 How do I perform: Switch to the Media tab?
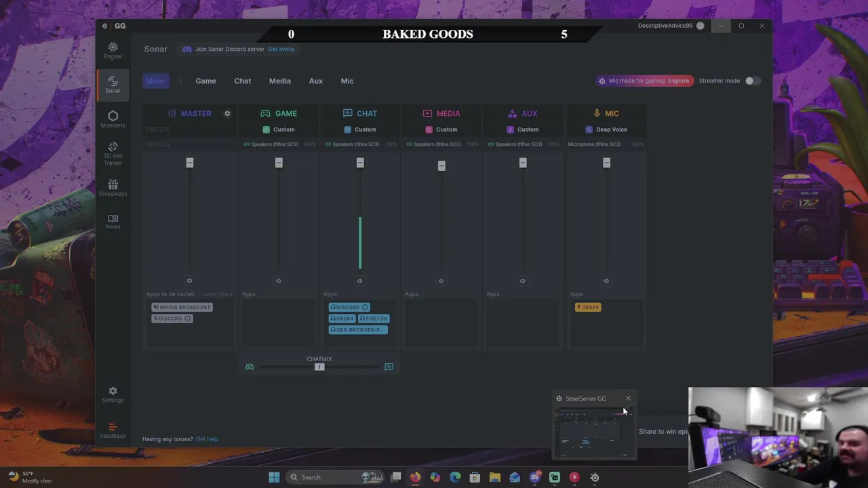click(279, 81)
